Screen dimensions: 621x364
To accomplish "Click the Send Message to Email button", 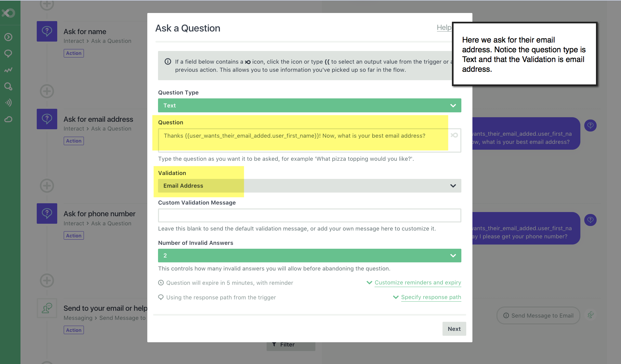I will (x=538, y=315).
